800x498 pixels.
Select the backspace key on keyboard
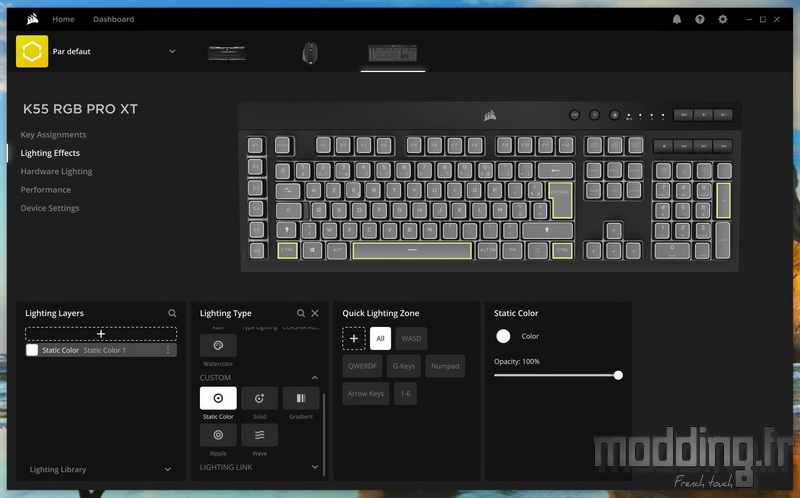pos(555,171)
